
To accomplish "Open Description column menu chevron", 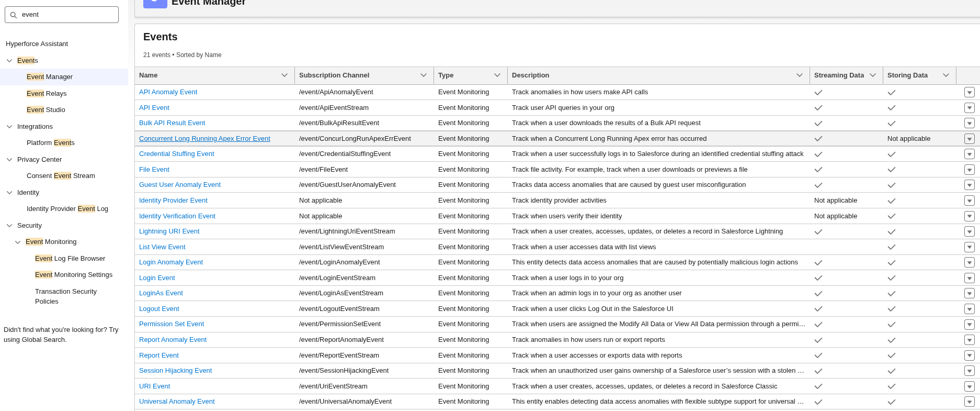I will 800,75.
